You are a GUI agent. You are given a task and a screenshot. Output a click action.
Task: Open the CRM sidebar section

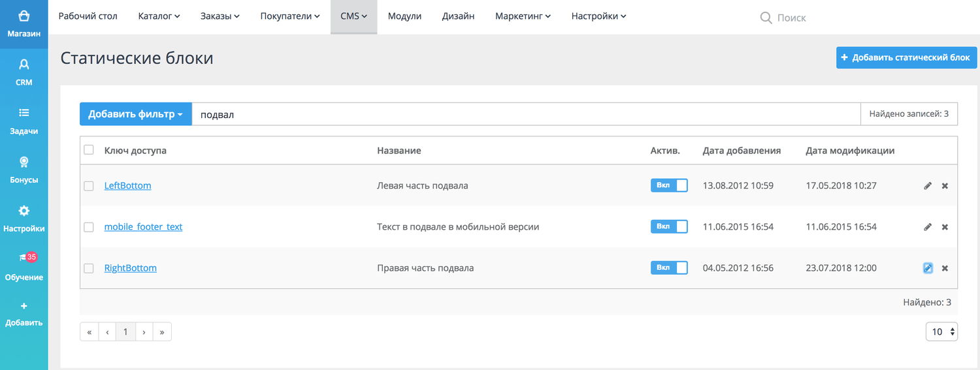click(x=24, y=72)
